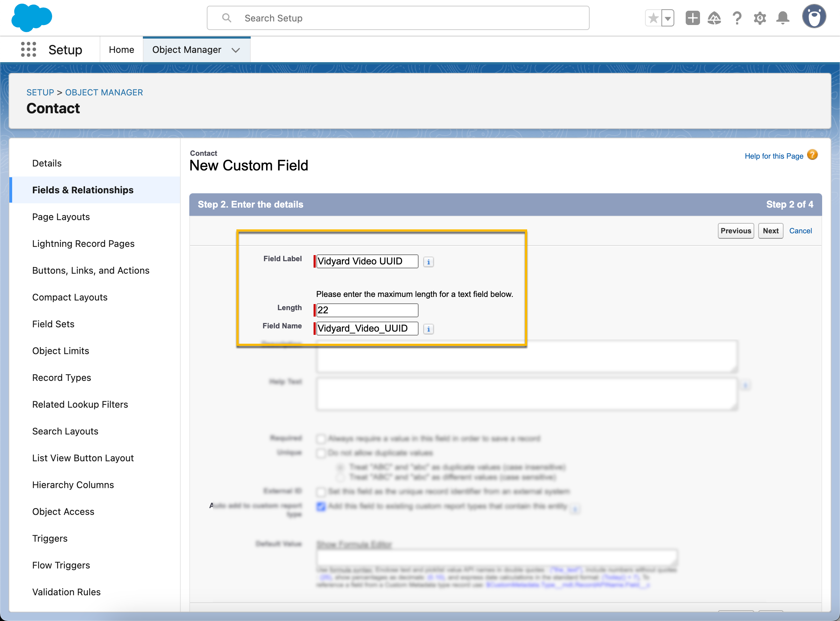Focus the Search Setup box
The width and height of the screenshot is (840, 621).
click(x=398, y=18)
